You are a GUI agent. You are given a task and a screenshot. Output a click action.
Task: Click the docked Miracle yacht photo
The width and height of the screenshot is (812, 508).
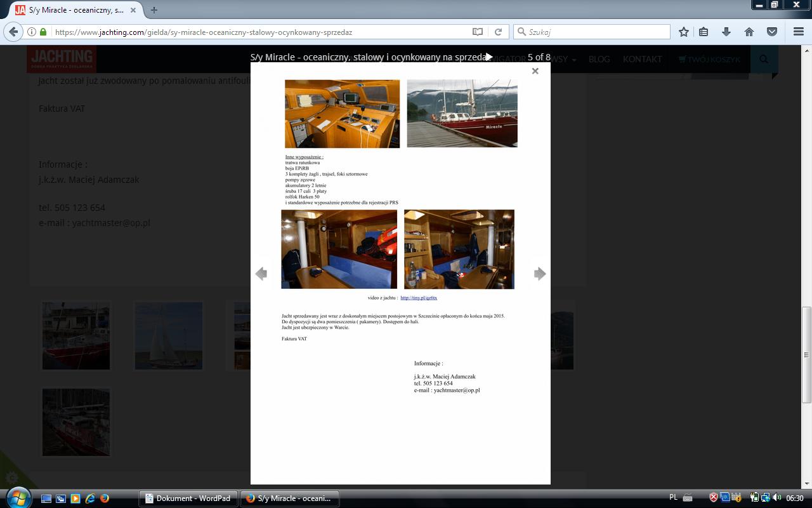click(x=462, y=113)
